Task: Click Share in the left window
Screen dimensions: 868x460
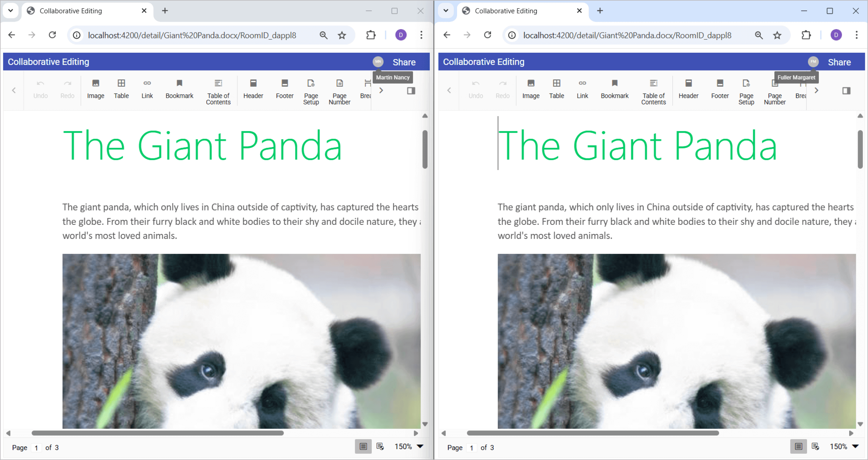Action: tap(404, 62)
